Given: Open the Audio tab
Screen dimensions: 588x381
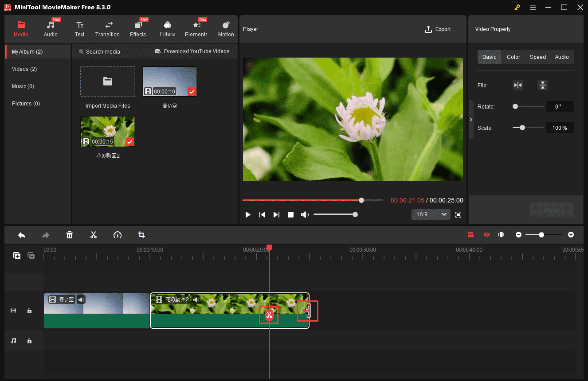Looking at the screenshot, I should [51, 29].
